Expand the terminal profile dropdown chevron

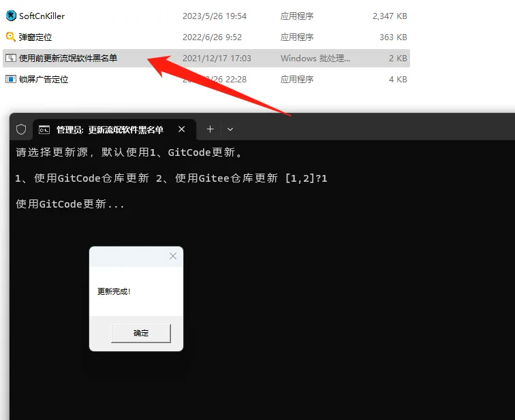pyautogui.click(x=230, y=129)
